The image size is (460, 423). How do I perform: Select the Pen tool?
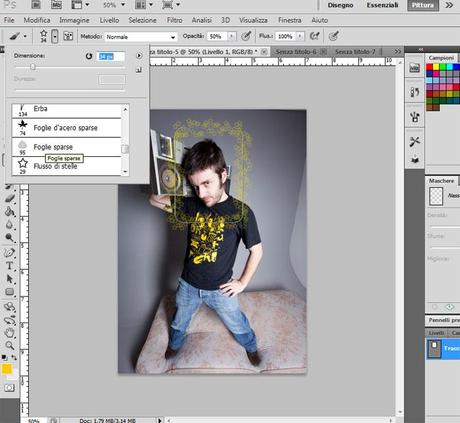tap(10, 252)
